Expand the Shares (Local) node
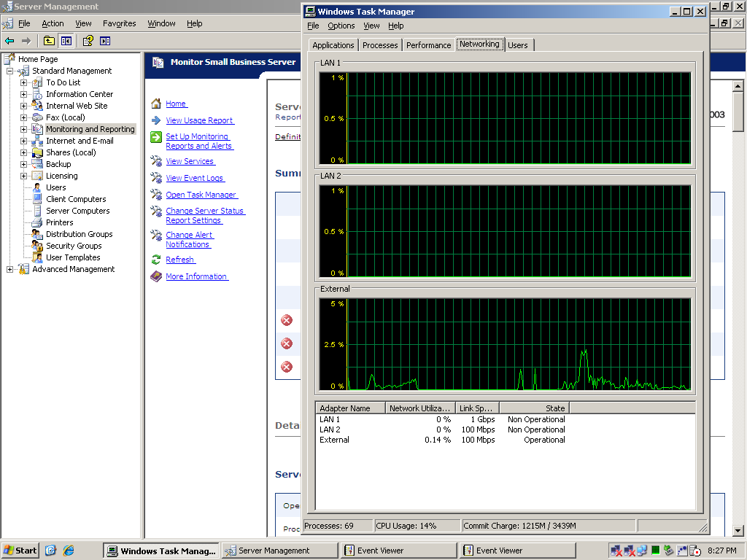 click(23, 152)
